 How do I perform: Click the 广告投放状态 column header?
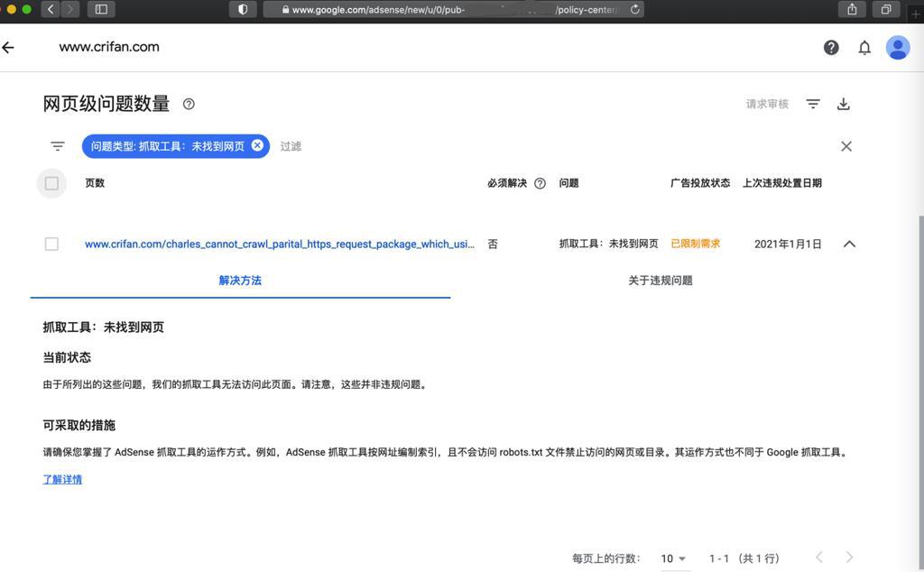[x=700, y=183]
